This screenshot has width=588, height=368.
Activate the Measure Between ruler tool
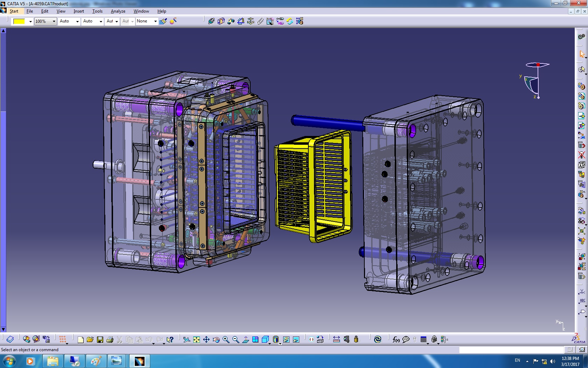pos(336,339)
